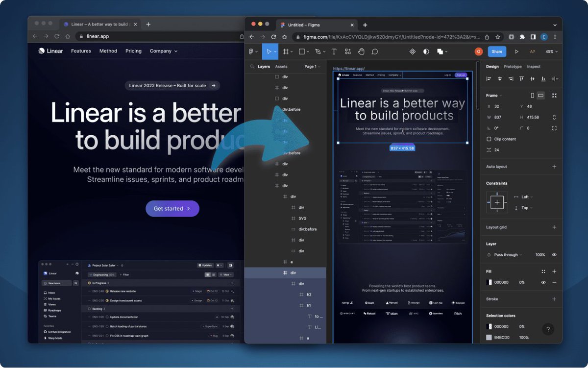Click the Create component icon
Viewport: 588px width, 368px height.
click(x=412, y=51)
